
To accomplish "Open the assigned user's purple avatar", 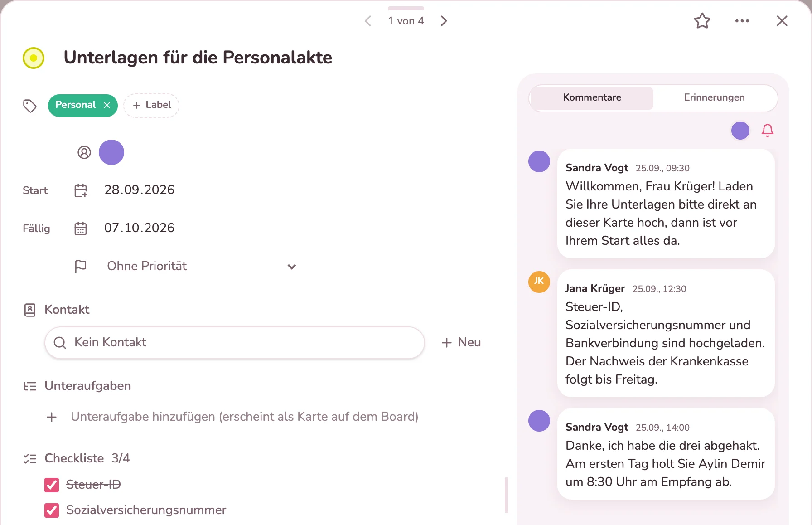I will (111, 152).
